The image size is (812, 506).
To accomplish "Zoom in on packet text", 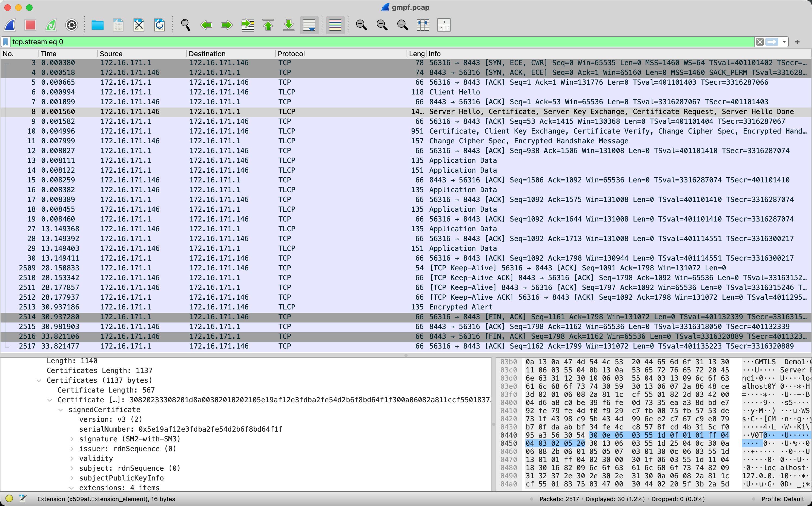I will (x=361, y=25).
